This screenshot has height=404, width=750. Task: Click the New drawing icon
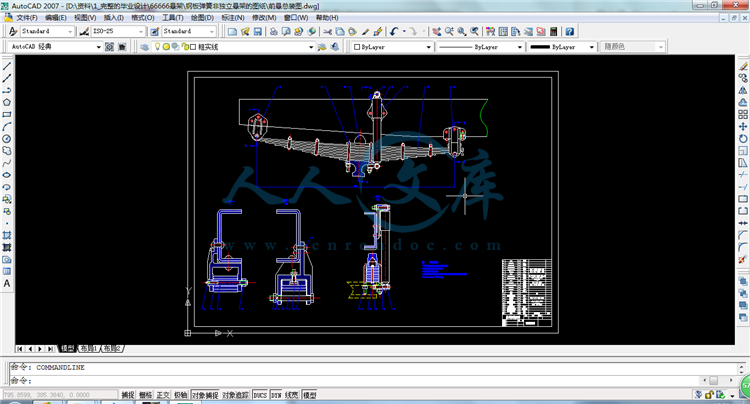[x=232, y=32]
